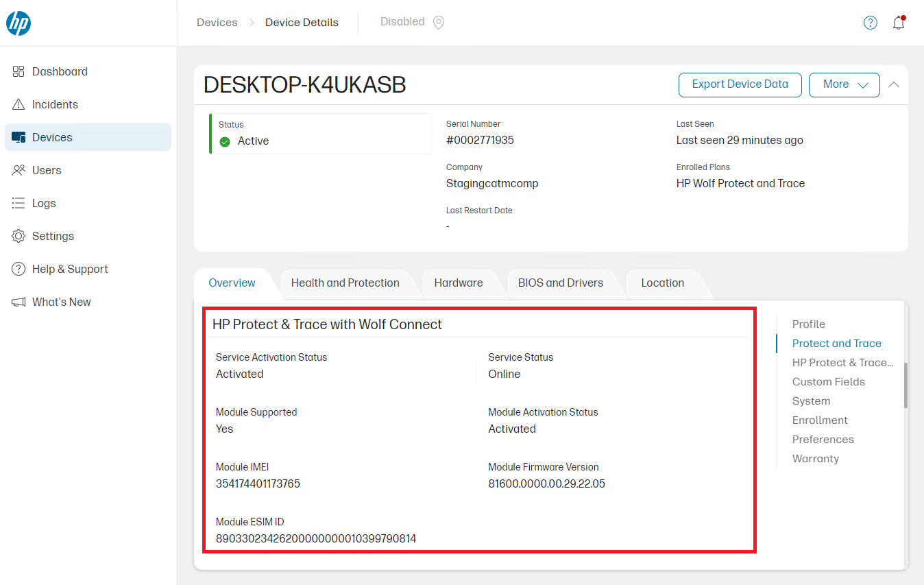Click the Export Device Data button
The image size is (924, 585).
[x=740, y=84]
